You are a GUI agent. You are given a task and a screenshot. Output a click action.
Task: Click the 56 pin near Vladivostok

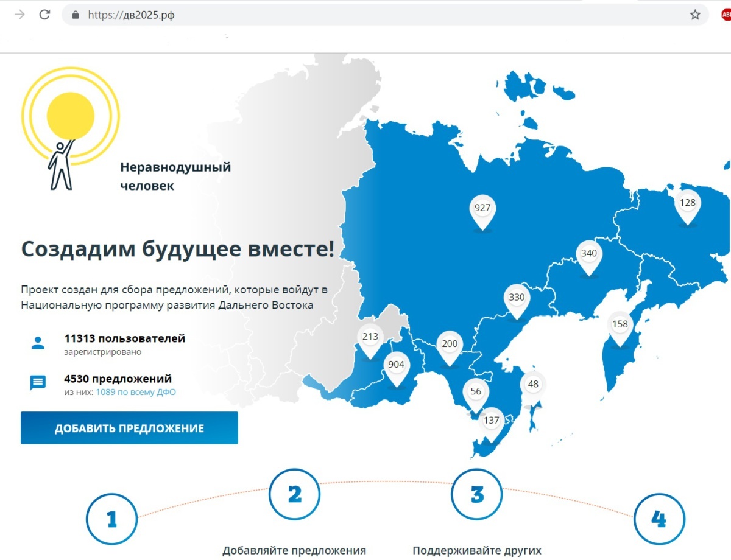point(476,391)
